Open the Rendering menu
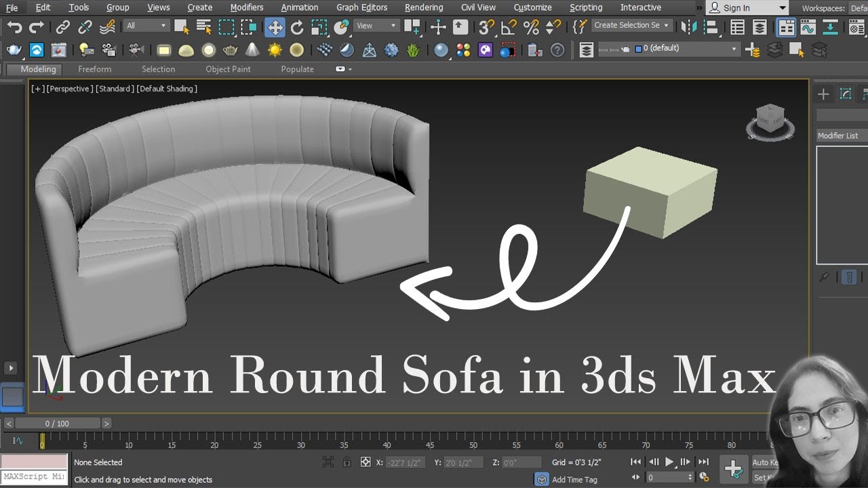 coord(424,7)
